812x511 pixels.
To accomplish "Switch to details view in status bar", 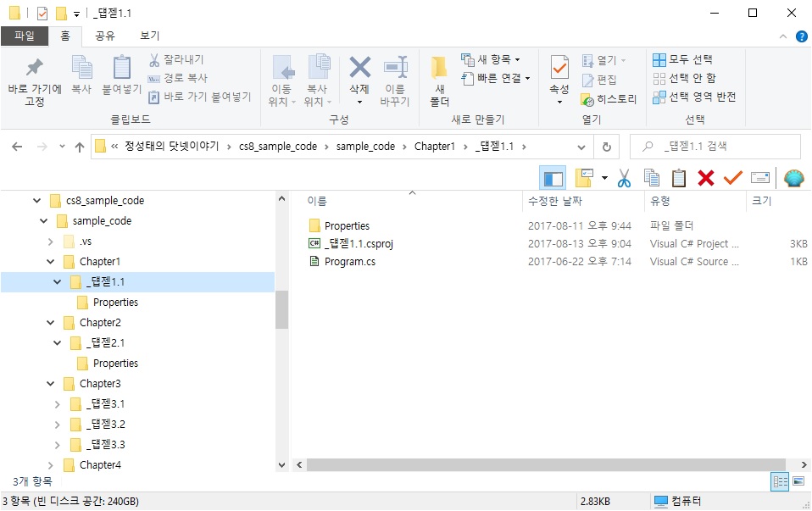I will click(x=780, y=481).
